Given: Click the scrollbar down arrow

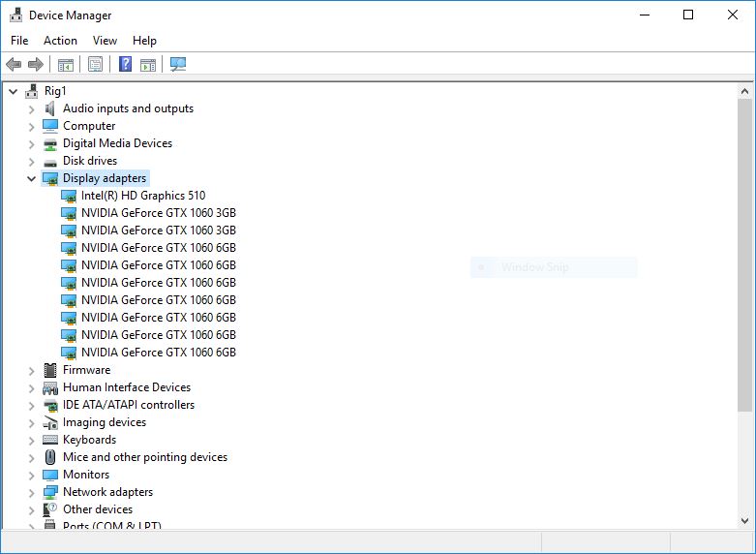Looking at the screenshot, I should 744,521.
